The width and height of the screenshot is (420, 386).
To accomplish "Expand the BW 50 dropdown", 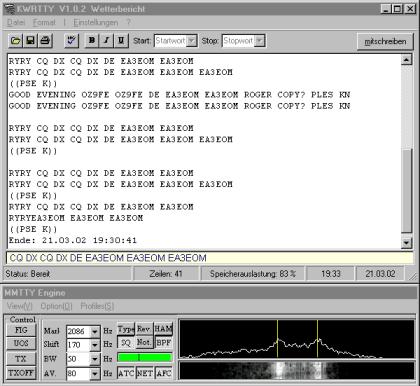I will tap(95, 359).
